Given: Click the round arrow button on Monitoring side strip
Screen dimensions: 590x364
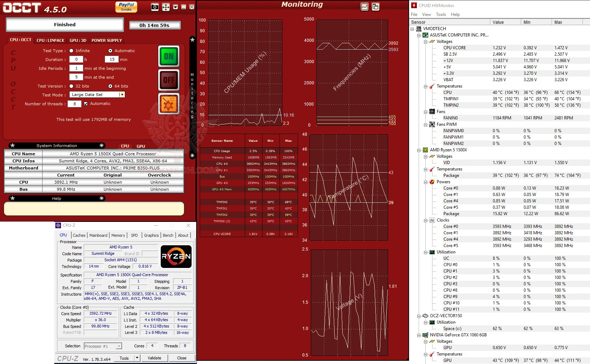Looking at the screenshot, I should coord(192,155).
